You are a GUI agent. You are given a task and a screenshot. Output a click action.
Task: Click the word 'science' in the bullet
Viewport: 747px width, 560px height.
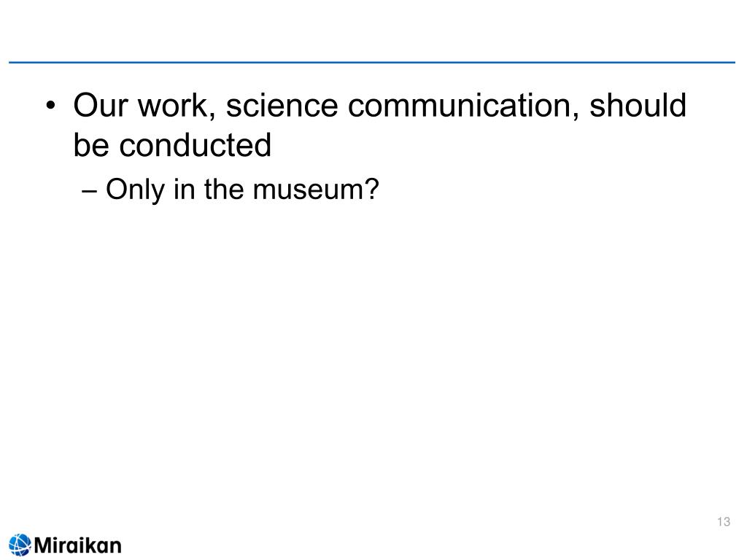(282, 105)
